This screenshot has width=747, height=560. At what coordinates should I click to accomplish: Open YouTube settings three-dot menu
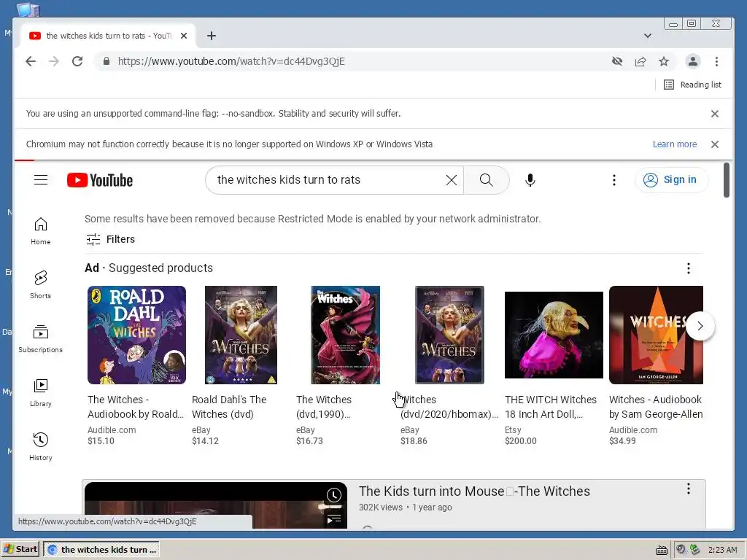coord(614,180)
